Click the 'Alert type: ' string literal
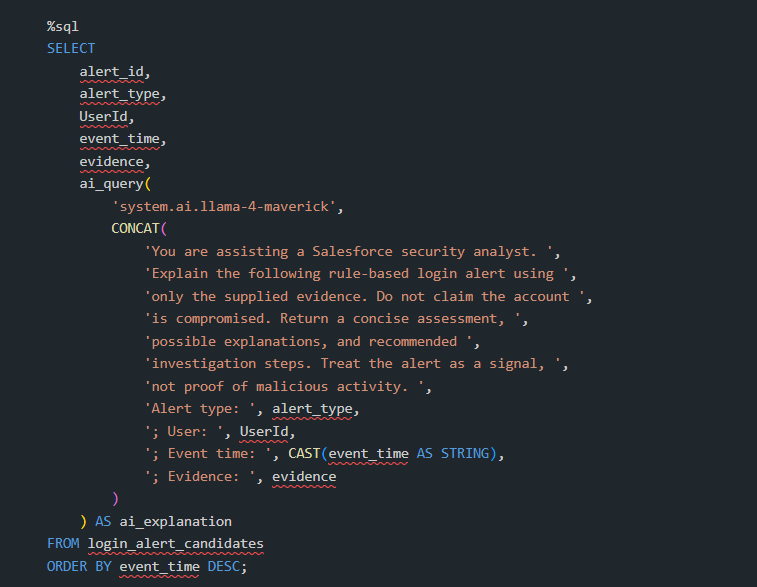Screen dimensions: 757x587 (200, 409)
